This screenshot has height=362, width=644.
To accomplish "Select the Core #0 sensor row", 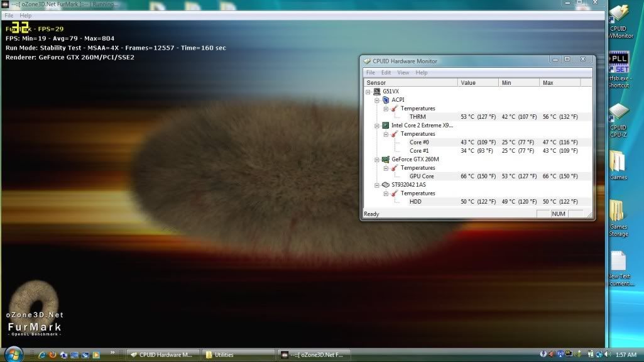I will coord(478,142).
